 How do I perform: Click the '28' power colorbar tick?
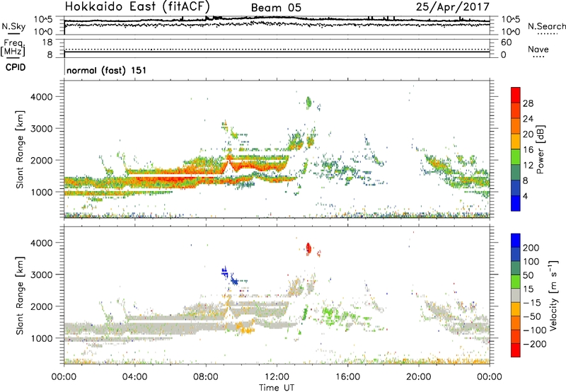[x=528, y=103]
